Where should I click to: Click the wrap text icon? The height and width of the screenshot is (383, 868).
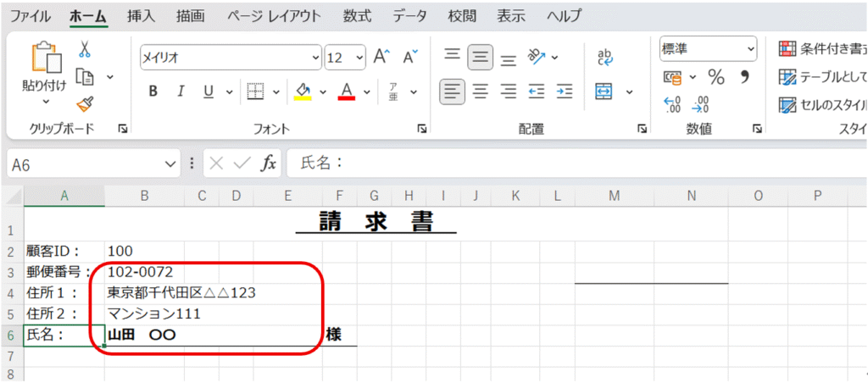click(x=605, y=57)
